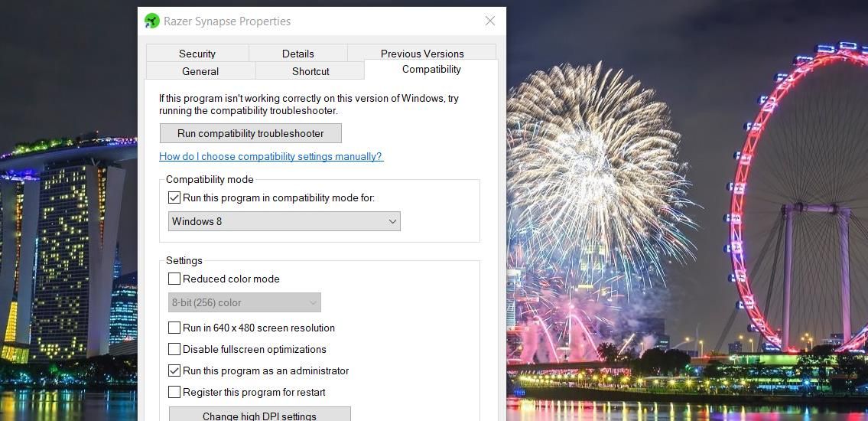Expand the Windows 8 compatibility dropdown
The height and width of the screenshot is (421, 868).
284,221
